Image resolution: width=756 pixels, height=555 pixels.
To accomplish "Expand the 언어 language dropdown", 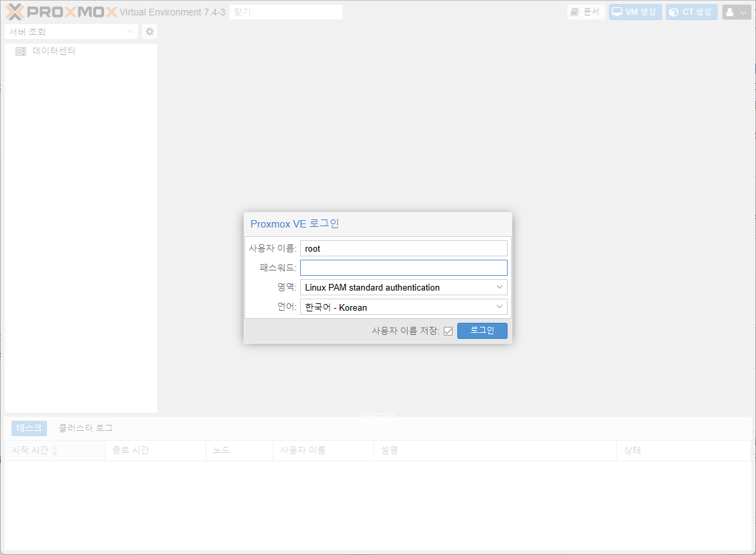I will pos(500,307).
